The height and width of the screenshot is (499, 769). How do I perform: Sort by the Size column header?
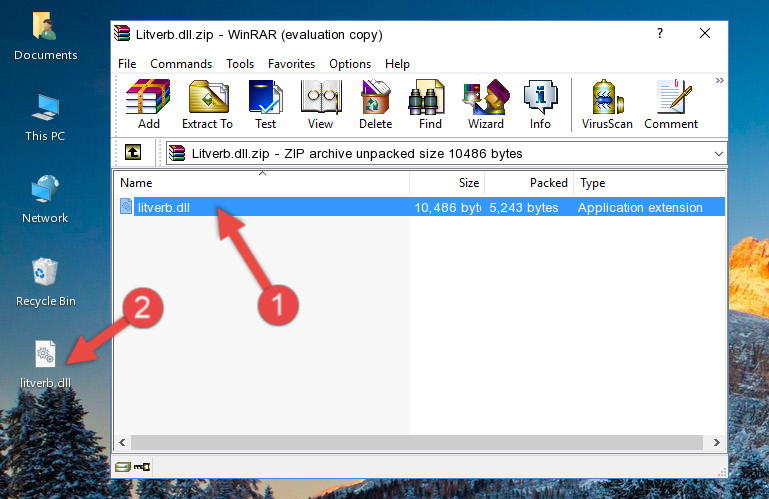coord(447,183)
